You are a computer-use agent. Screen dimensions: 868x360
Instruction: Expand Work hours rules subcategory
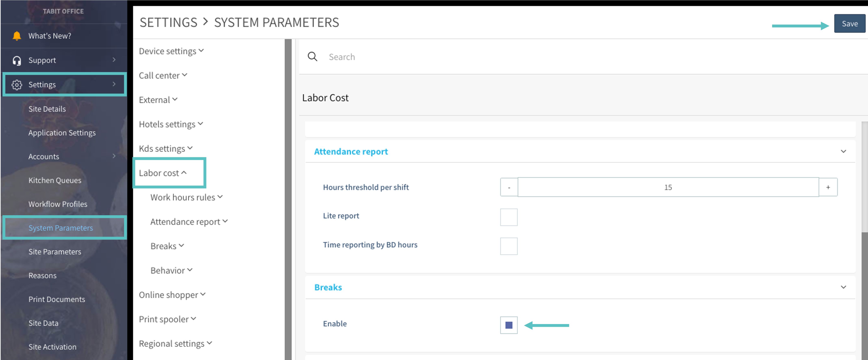(x=186, y=197)
